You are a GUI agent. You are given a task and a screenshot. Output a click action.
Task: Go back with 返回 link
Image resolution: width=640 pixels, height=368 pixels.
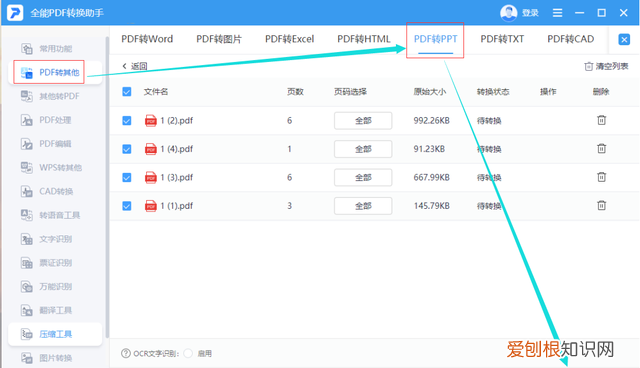(x=135, y=66)
